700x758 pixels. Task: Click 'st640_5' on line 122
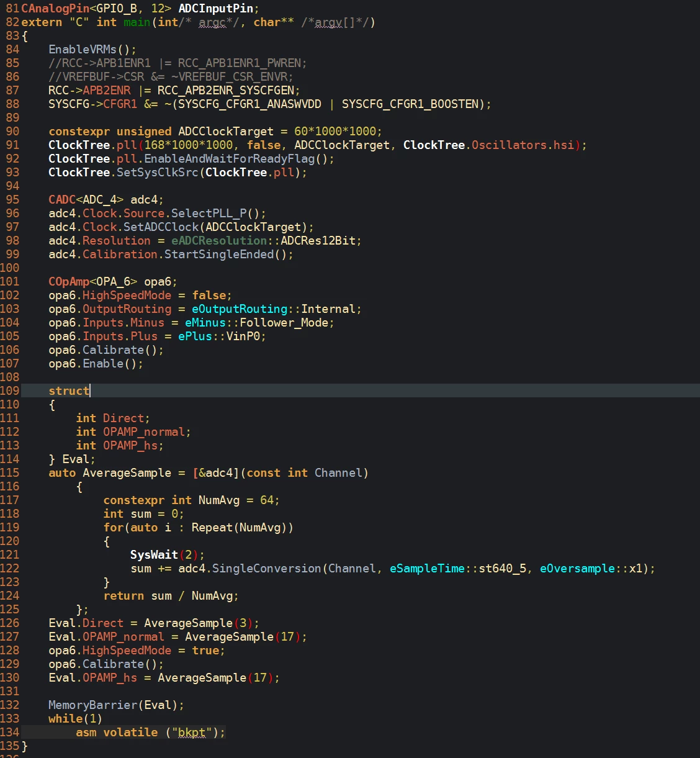tap(502, 568)
